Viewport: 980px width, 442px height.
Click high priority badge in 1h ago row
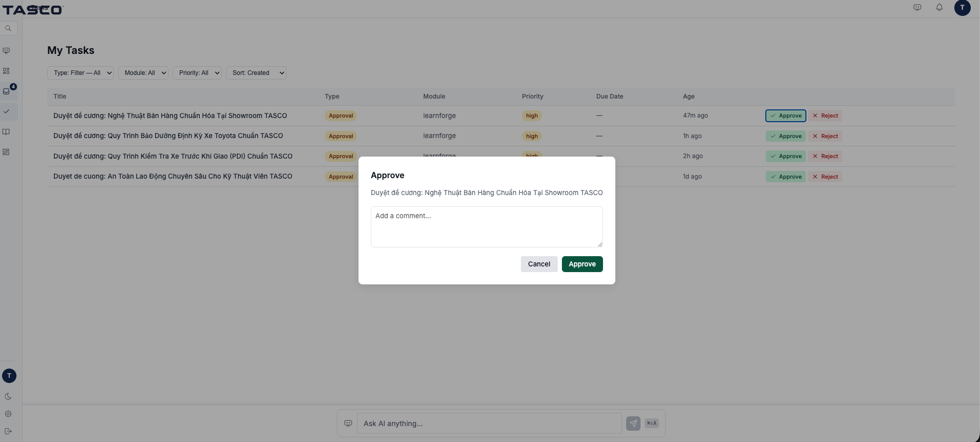click(x=532, y=136)
